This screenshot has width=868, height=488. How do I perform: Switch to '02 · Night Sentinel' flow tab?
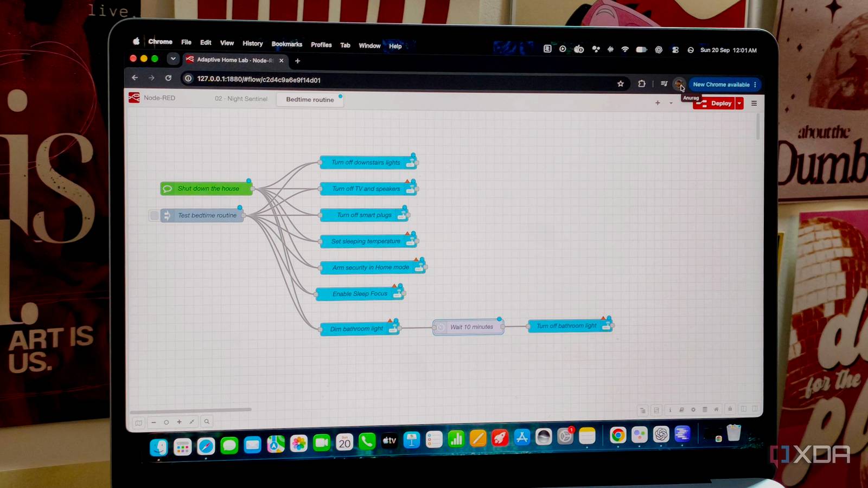[241, 99]
